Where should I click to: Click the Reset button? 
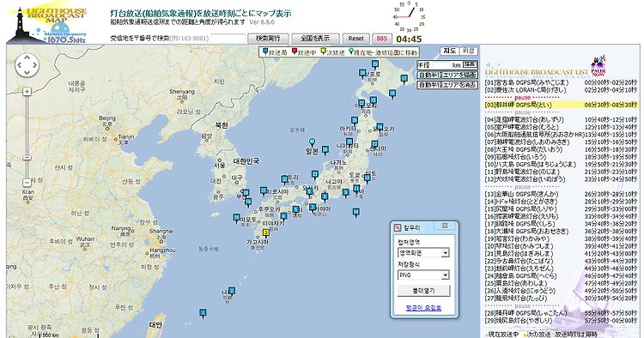click(x=356, y=39)
